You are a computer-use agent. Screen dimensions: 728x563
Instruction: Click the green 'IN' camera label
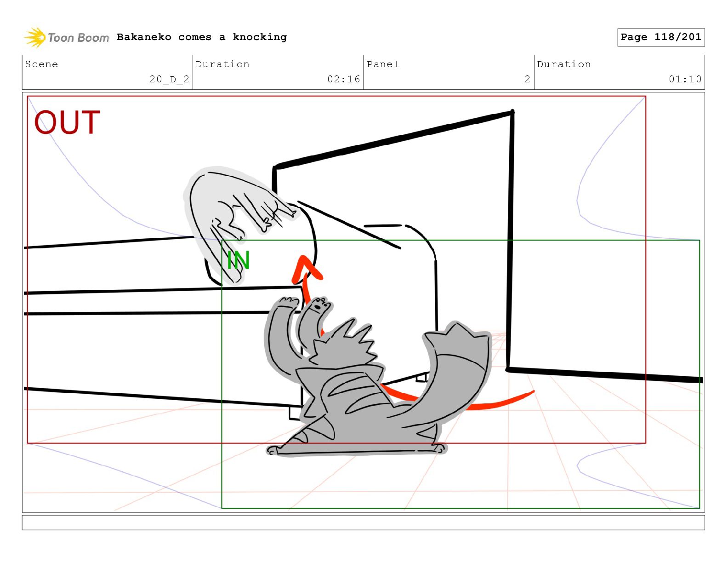pos(239,261)
